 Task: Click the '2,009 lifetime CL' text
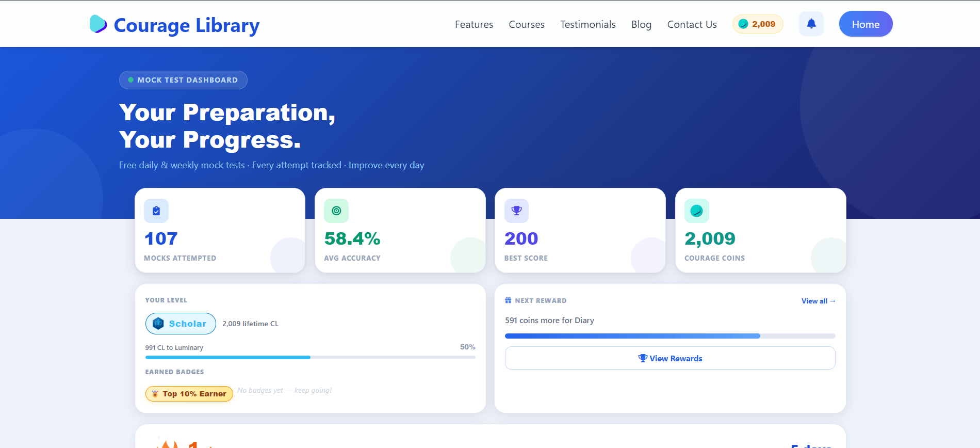pyautogui.click(x=250, y=324)
